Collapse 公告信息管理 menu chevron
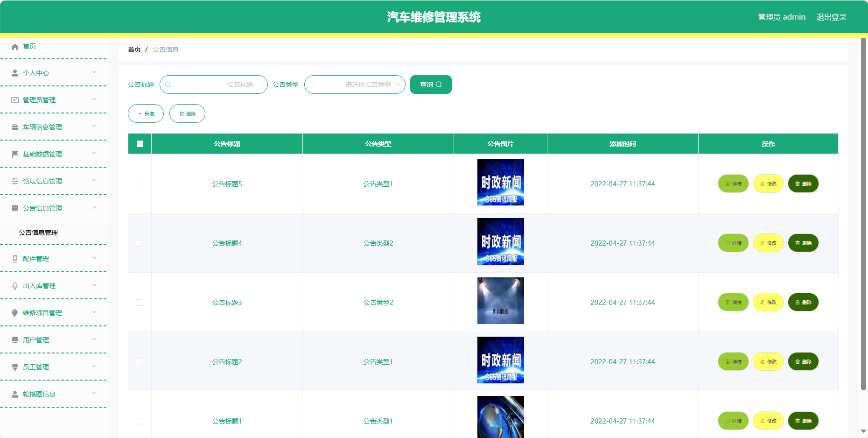 pos(94,207)
